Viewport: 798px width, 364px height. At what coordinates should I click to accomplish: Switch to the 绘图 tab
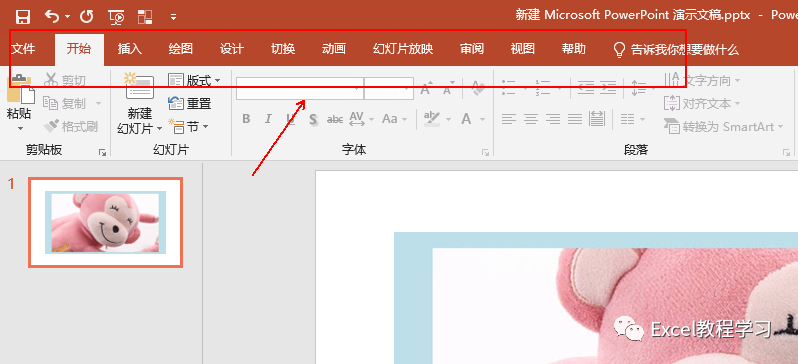pos(181,49)
